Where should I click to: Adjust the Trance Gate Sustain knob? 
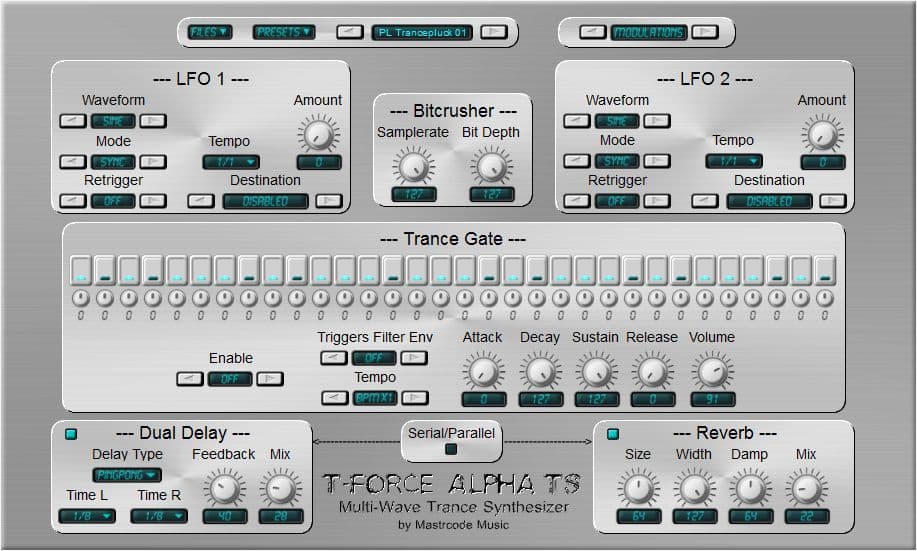coord(596,371)
